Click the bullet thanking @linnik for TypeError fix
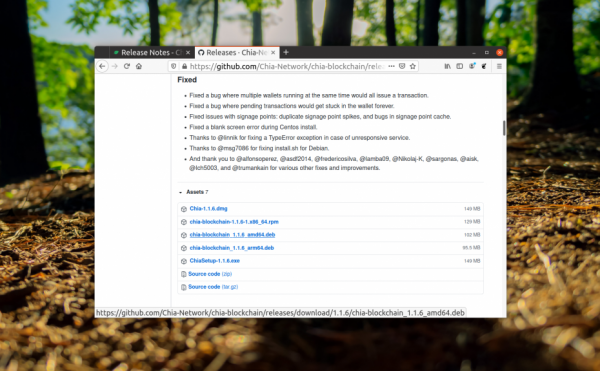The width and height of the screenshot is (600, 371). 300,138
